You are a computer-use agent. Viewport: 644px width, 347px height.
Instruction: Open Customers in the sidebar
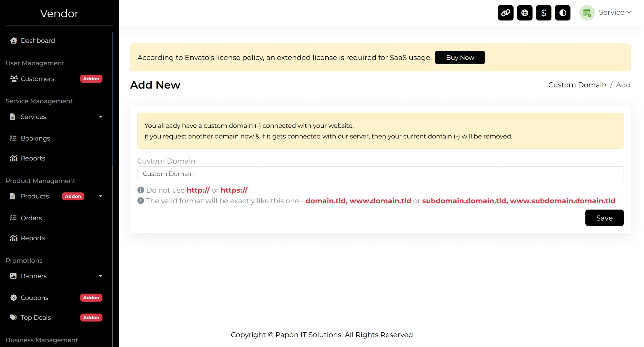[x=37, y=79]
